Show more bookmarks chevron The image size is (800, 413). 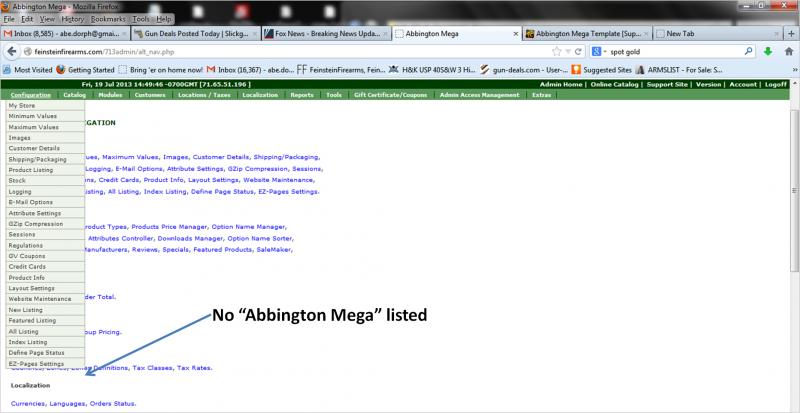[x=795, y=70]
